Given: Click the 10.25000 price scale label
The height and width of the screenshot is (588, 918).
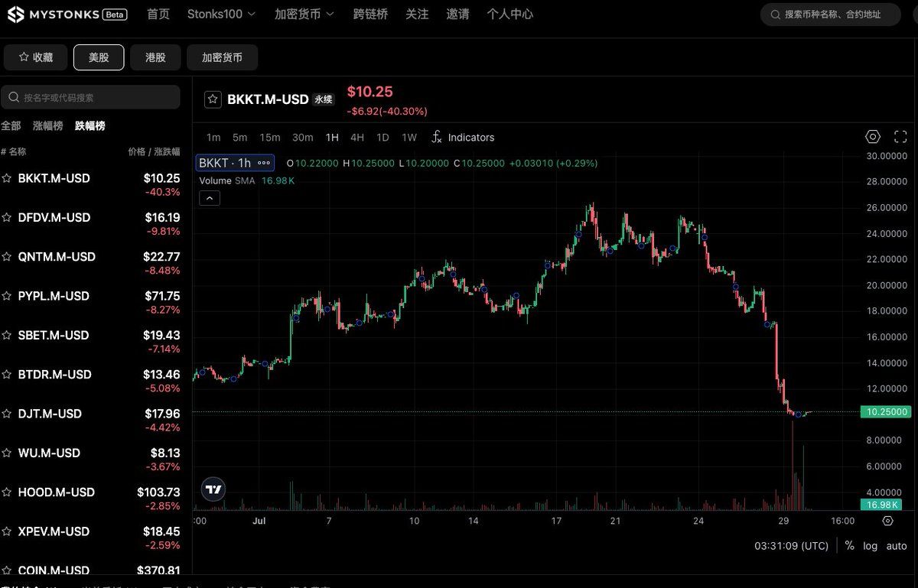Looking at the screenshot, I should pos(887,412).
